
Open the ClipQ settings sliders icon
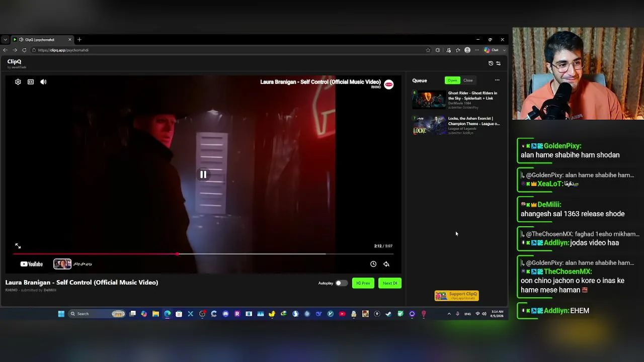[x=498, y=63]
